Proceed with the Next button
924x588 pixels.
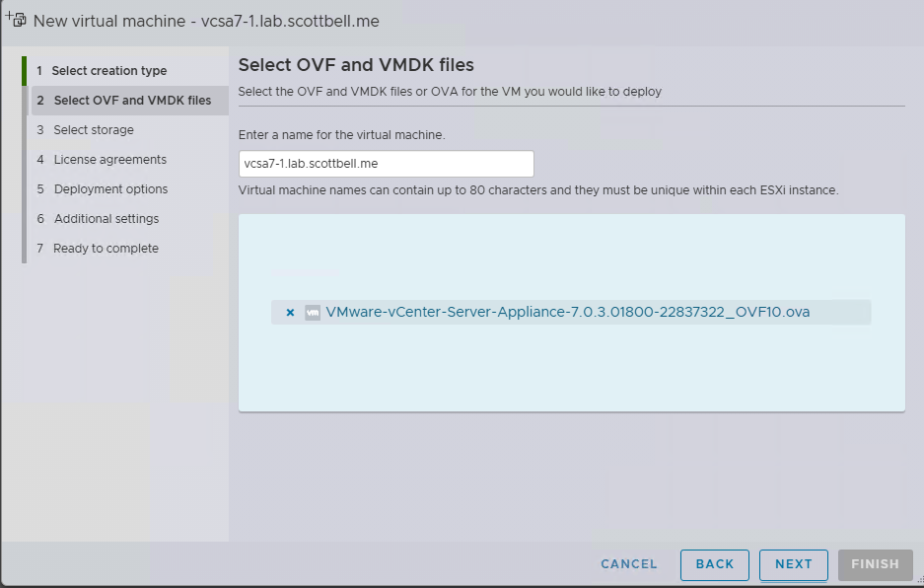[x=793, y=564]
